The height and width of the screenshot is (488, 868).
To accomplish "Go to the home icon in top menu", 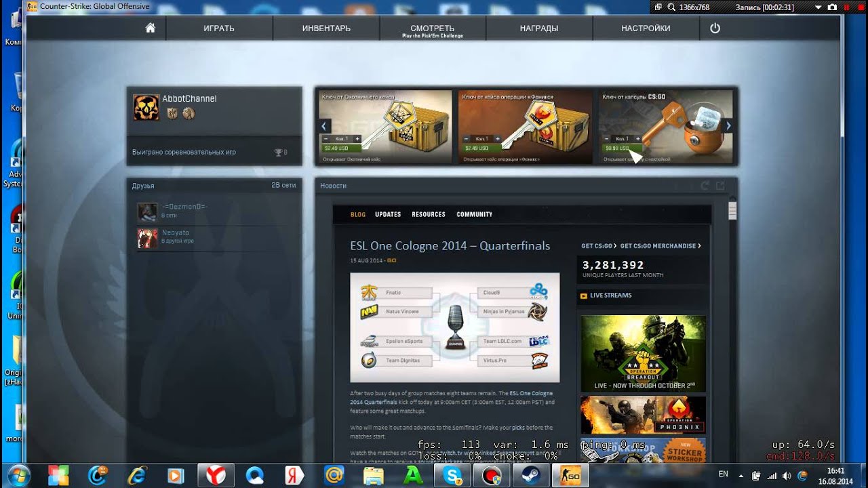I will pyautogui.click(x=151, y=28).
